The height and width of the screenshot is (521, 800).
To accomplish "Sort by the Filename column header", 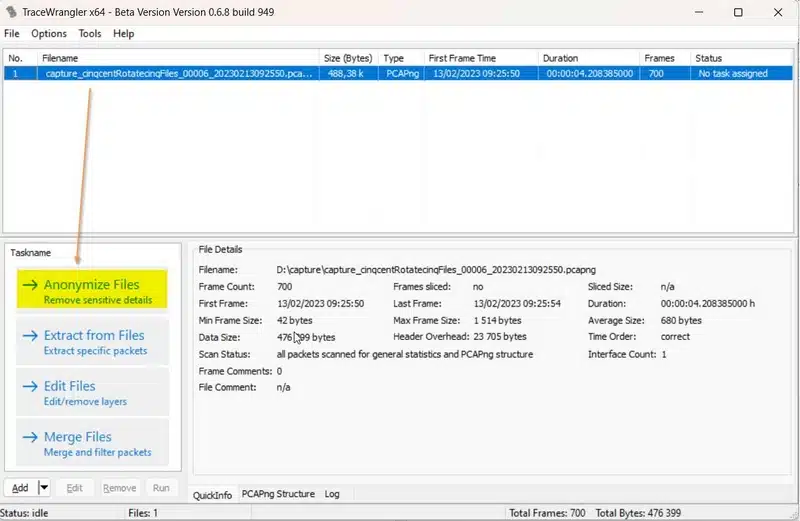I will (178, 58).
